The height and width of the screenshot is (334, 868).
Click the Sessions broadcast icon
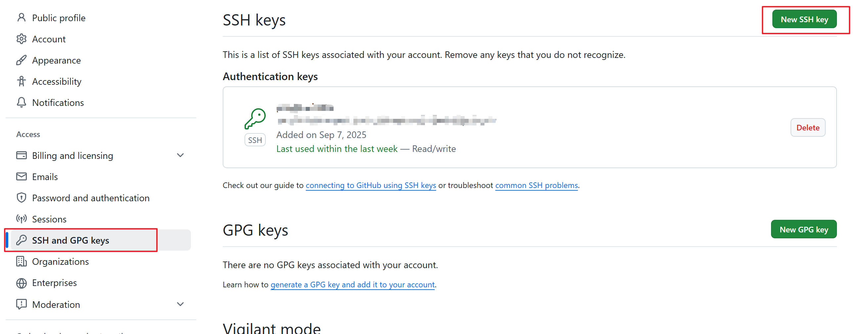coord(21,219)
